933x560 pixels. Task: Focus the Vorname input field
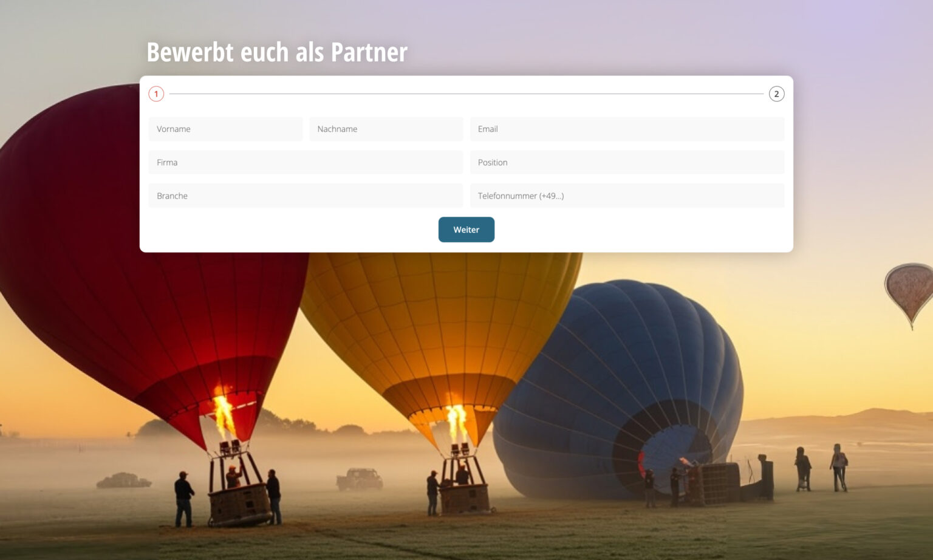225,129
